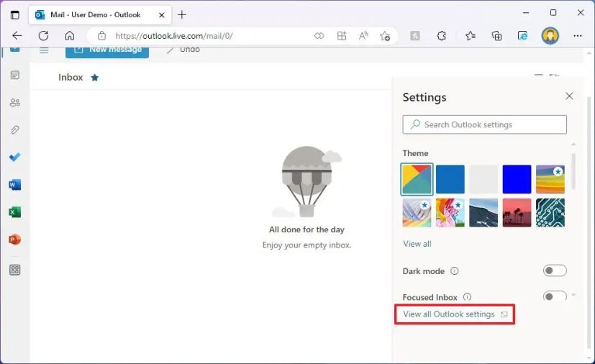The width and height of the screenshot is (595, 364).
Task: Toggle the hamburger navigation pane icon
Action: click(44, 50)
